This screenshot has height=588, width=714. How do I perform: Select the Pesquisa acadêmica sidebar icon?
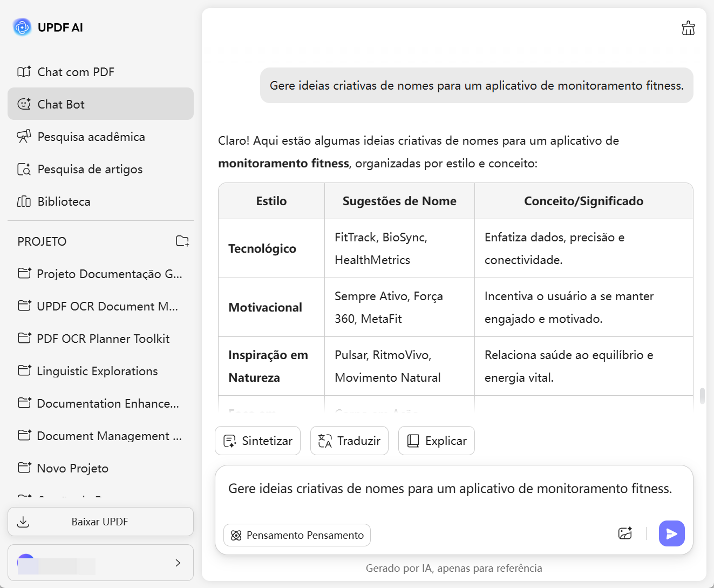click(24, 136)
